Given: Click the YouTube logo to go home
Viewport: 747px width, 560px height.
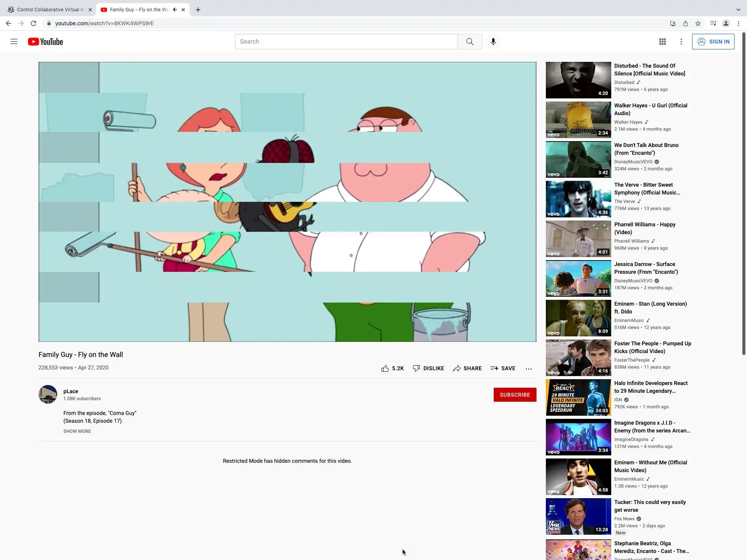Looking at the screenshot, I should point(46,42).
